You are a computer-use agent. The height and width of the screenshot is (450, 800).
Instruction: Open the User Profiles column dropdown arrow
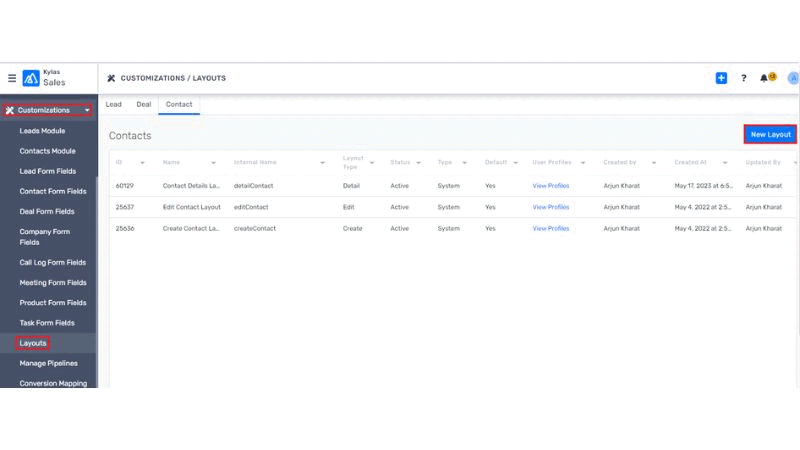[x=583, y=163]
